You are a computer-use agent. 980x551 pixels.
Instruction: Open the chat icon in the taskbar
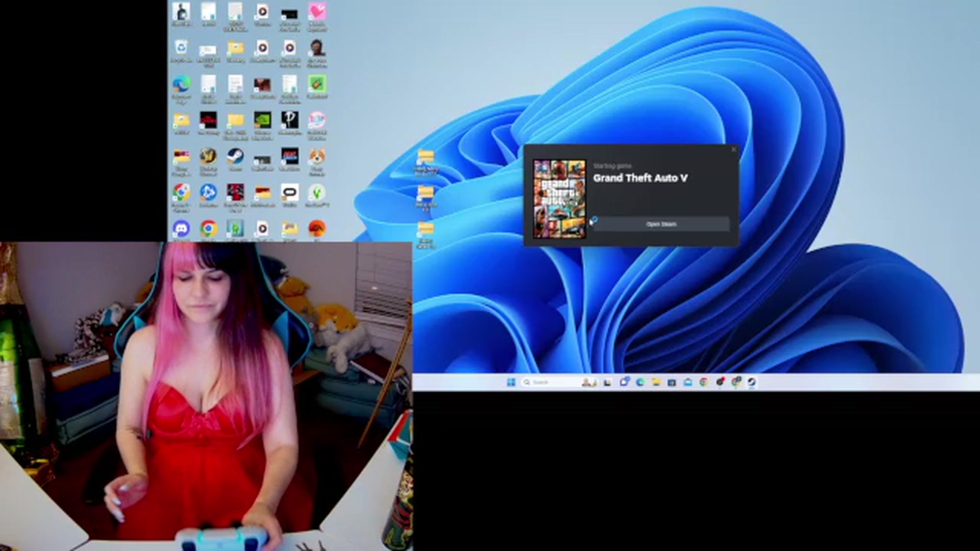coord(624,382)
